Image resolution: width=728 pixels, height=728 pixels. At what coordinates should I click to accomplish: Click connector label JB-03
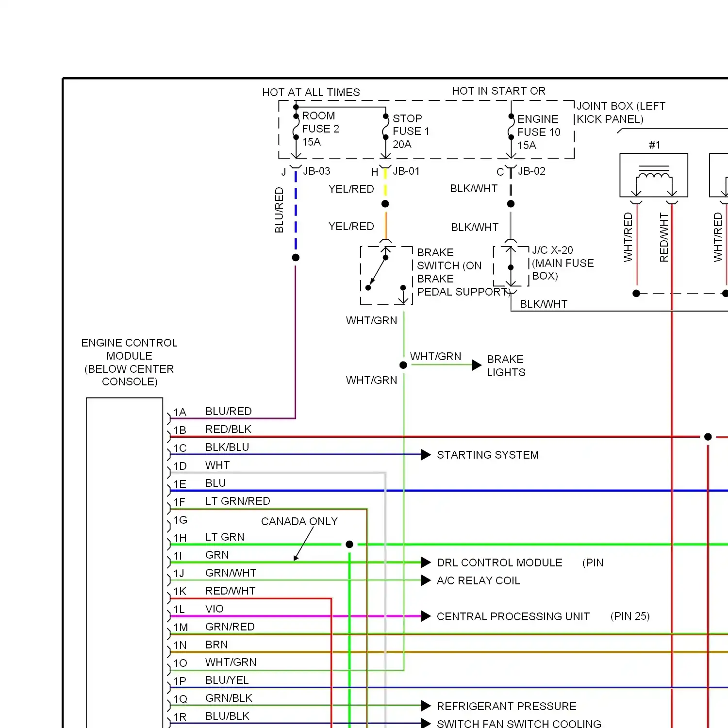pyautogui.click(x=316, y=171)
